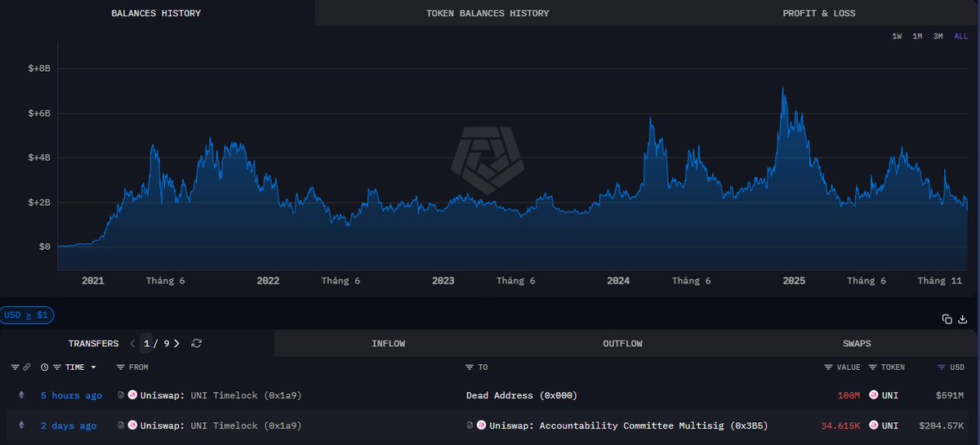This screenshot has height=445, width=980.
Task: Select the Inflow tab
Action: click(x=389, y=344)
